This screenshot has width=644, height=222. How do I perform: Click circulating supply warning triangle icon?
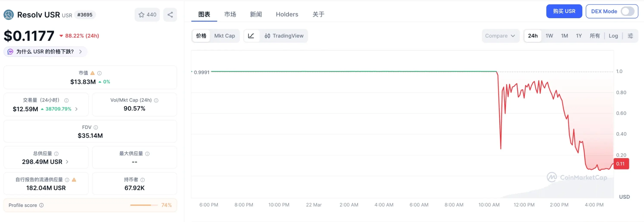pos(74,180)
